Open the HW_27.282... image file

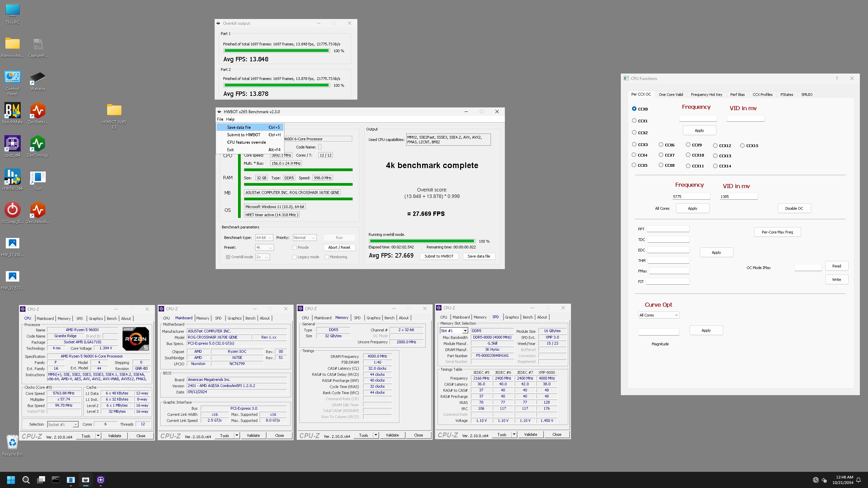click(13, 246)
